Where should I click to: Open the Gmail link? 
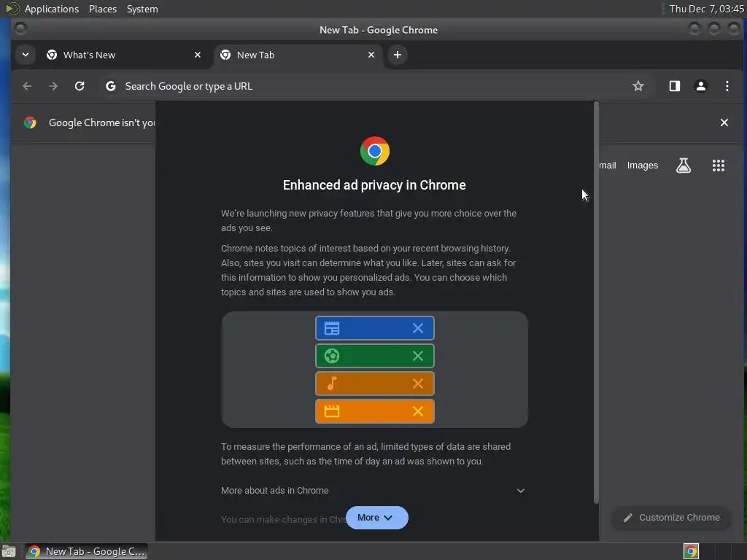tap(608, 166)
